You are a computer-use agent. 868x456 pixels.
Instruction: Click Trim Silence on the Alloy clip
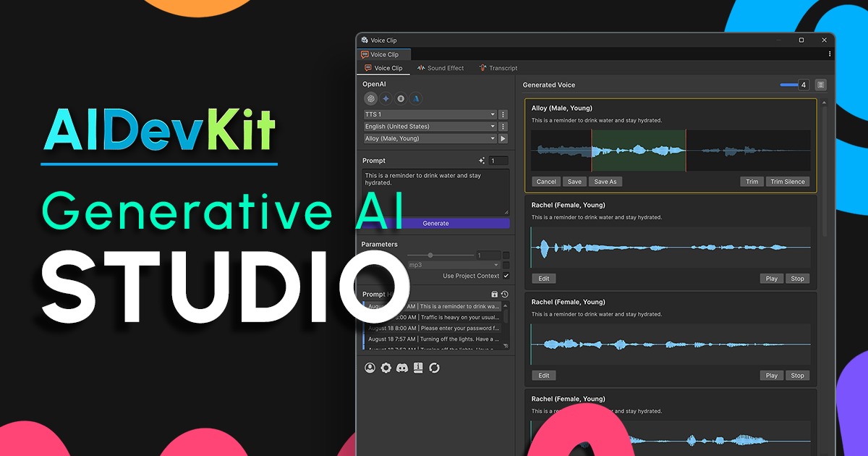(x=788, y=181)
